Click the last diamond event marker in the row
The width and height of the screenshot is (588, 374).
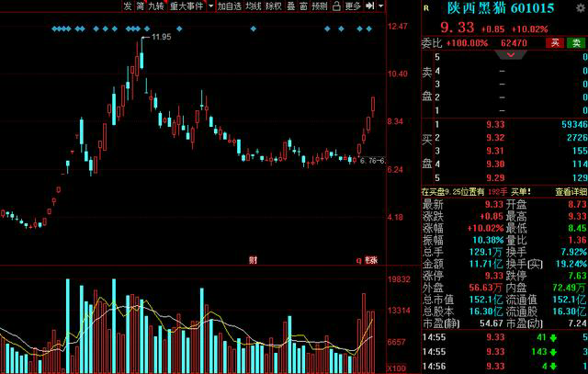(369, 28)
